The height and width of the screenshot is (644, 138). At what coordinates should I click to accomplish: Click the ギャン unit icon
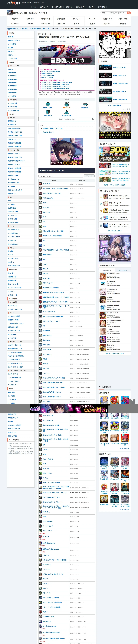40,260
